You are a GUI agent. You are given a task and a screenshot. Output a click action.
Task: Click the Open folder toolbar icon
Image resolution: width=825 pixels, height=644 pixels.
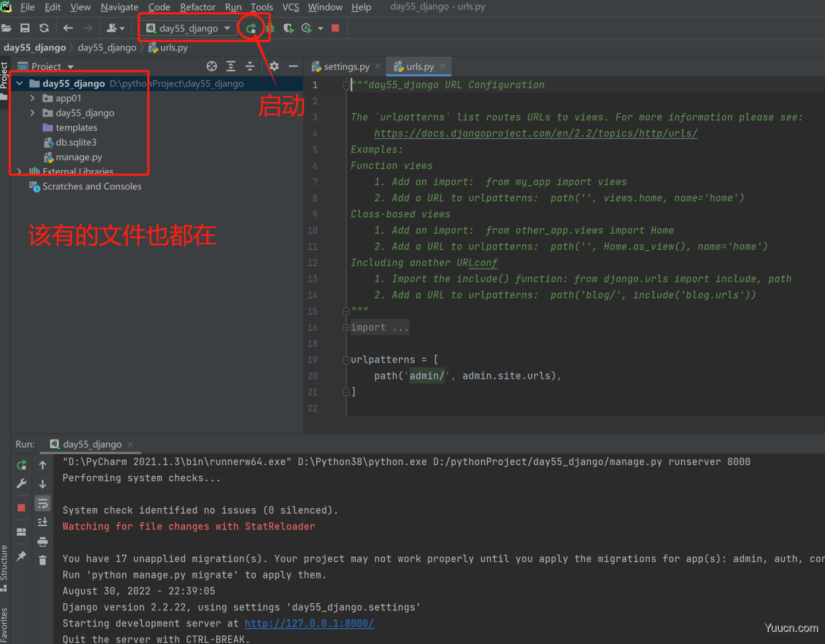pyautogui.click(x=6, y=28)
